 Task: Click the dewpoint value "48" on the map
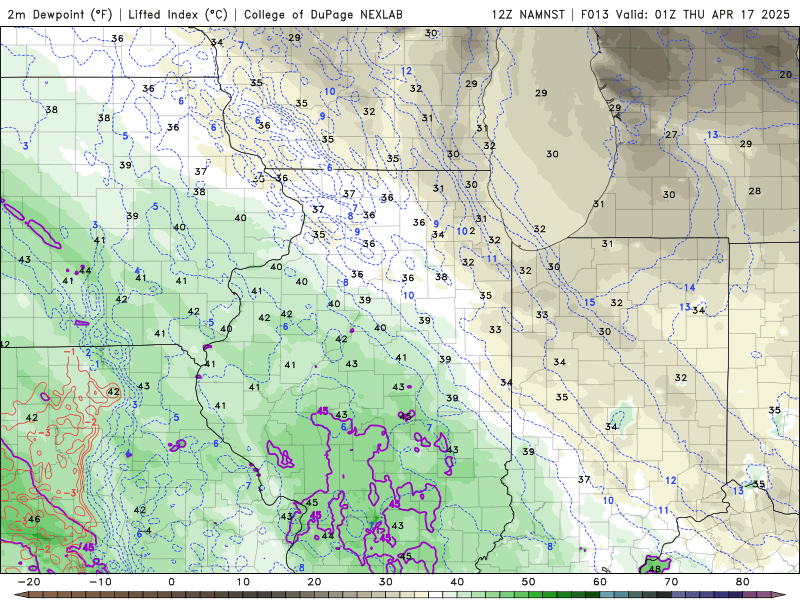pyautogui.click(x=655, y=569)
